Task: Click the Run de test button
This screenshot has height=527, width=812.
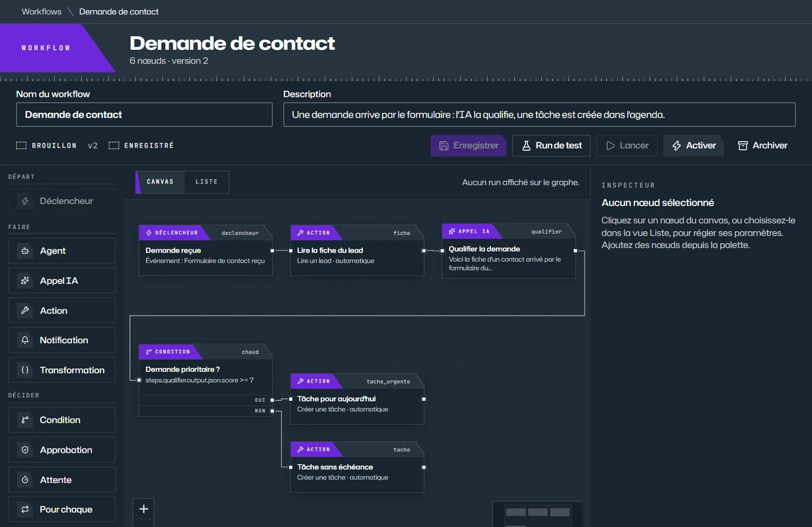Action: [x=551, y=146]
